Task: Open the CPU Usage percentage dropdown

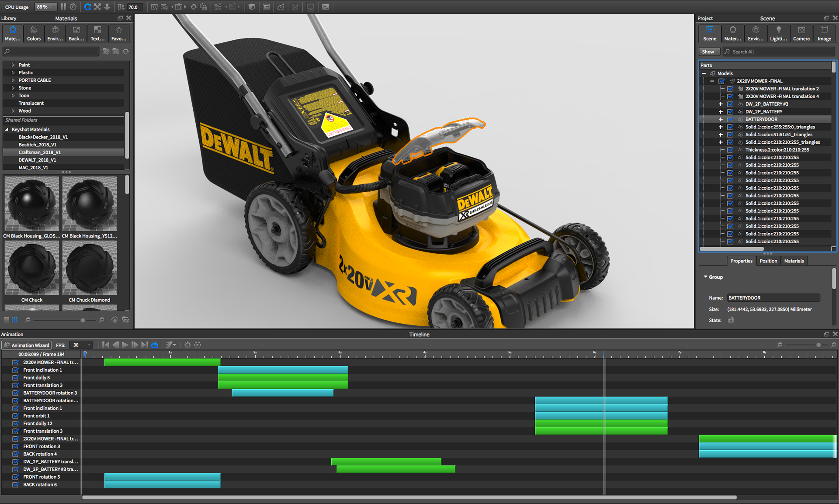Action: pyautogui.click(x=46, y=7)
